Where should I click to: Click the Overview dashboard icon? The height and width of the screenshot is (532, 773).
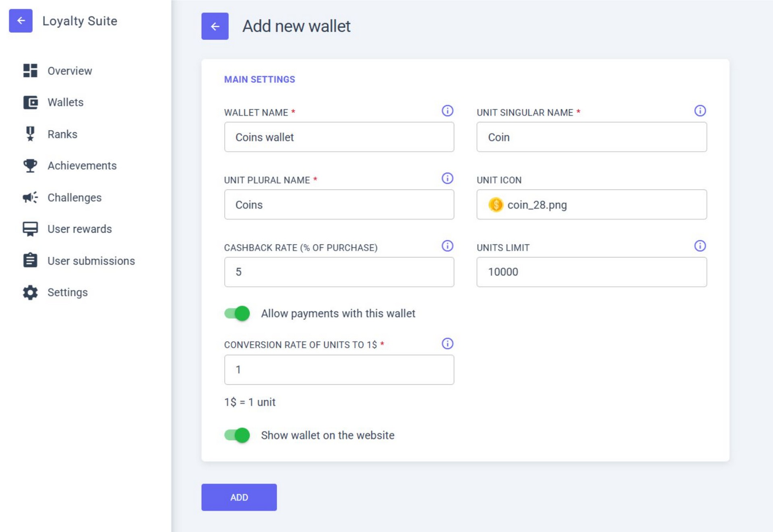30,70
